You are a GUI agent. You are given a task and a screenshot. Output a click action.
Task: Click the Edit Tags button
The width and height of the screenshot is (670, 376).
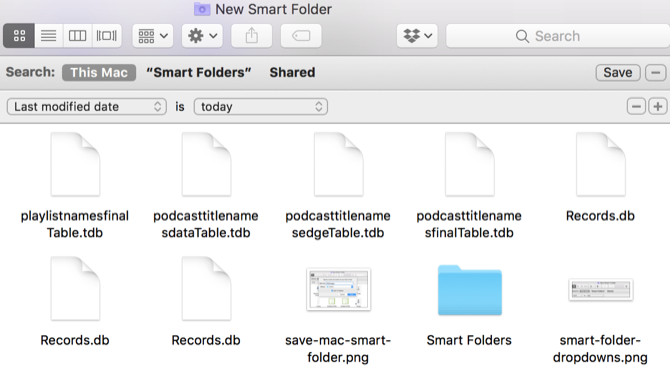(x=301, y=36)
